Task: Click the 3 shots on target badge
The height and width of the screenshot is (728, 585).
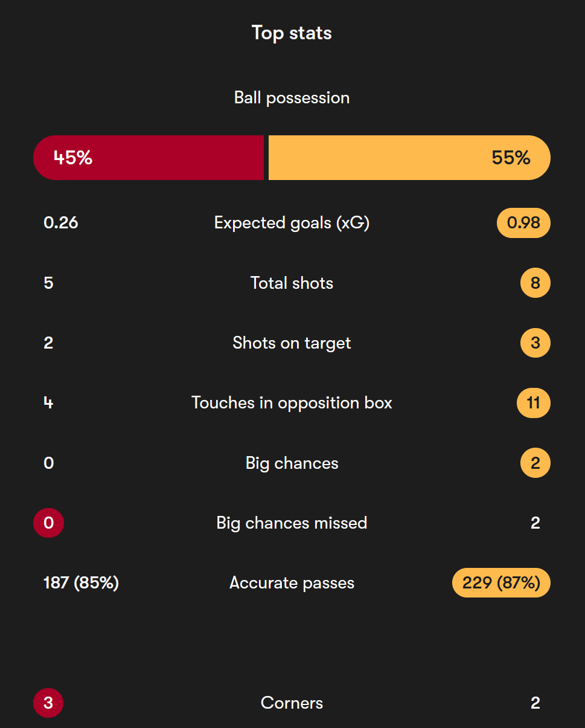Action: [x=535, y=343]
